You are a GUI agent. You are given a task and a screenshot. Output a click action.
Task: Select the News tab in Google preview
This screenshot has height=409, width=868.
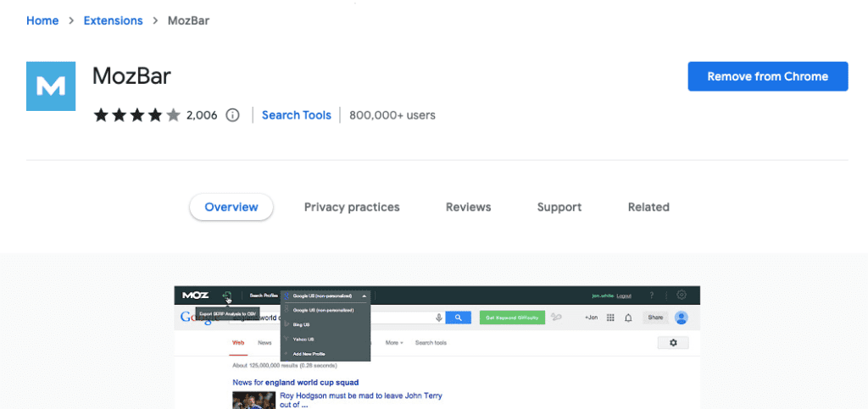point(264,343)
